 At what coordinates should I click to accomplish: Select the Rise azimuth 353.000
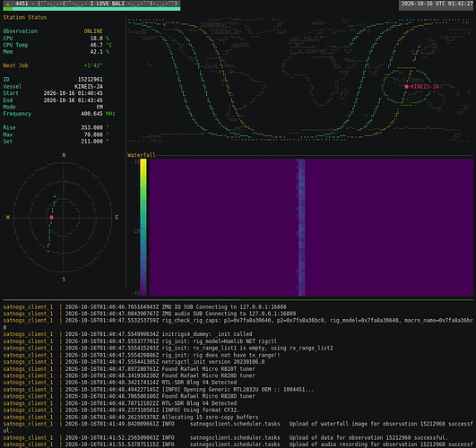pos(91,127)
